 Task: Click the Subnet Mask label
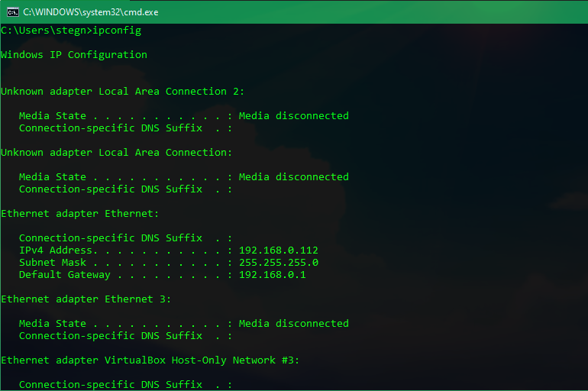pyautogui.click(x=53, y=263)
